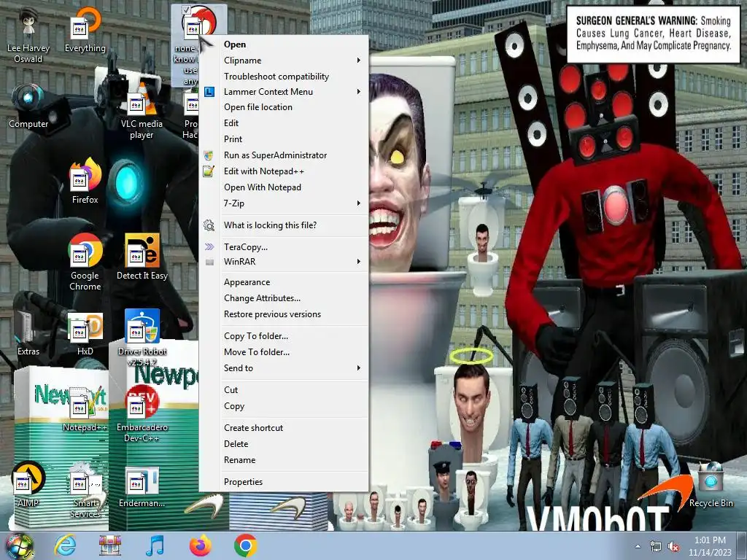Click the Edit context menu entry
Viewport: 747px width, 560px height.
[x=284, y=122]
